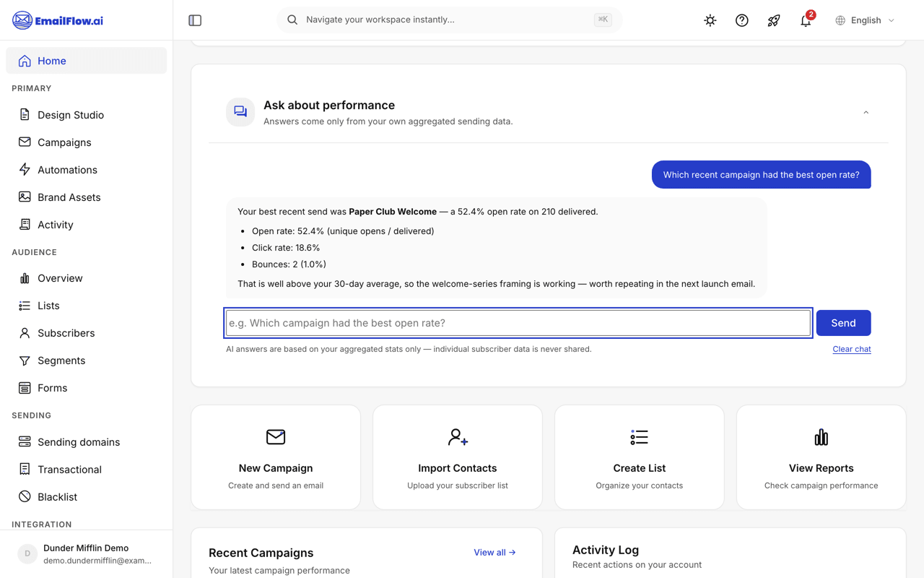Open notifications bell icon
Image resolution: width=924 pixels, height=578 pixels.
pos(806,20)
